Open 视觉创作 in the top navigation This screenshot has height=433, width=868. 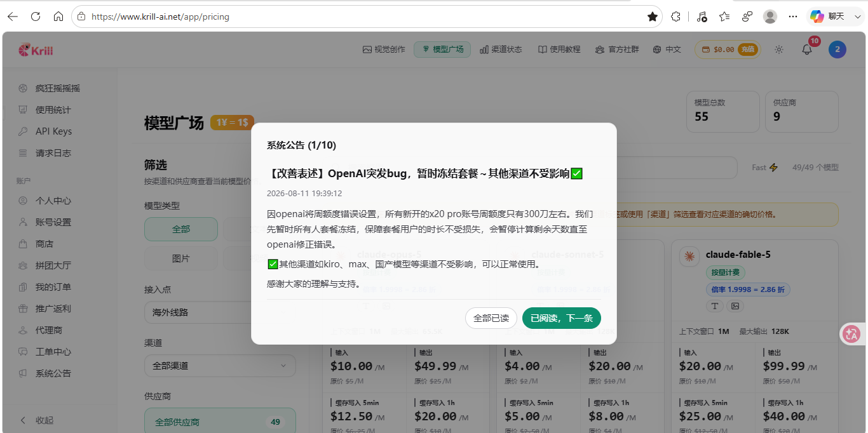(x=384, y=50)
